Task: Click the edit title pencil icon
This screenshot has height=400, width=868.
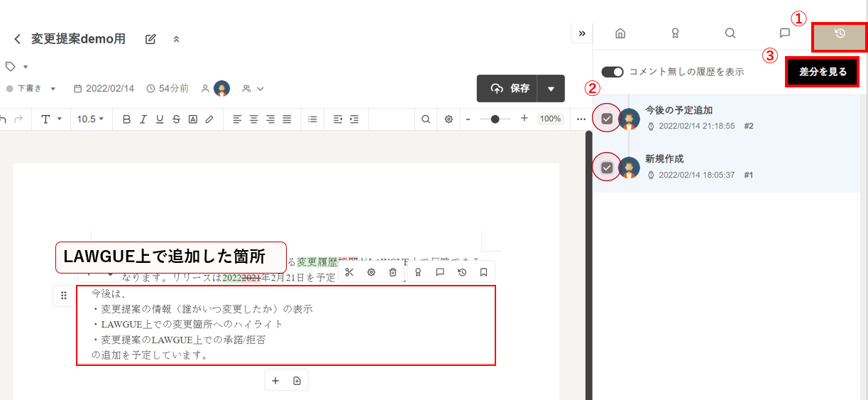Action: 150,39
